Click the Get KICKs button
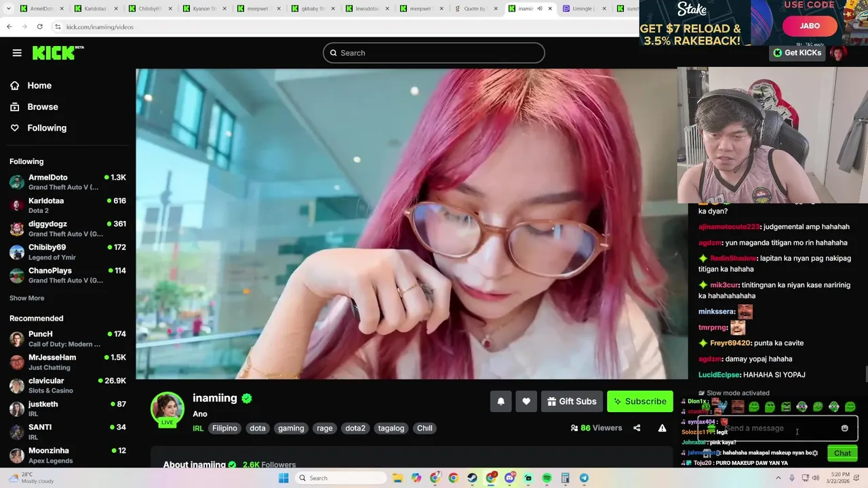 click(x=798, y=53)
